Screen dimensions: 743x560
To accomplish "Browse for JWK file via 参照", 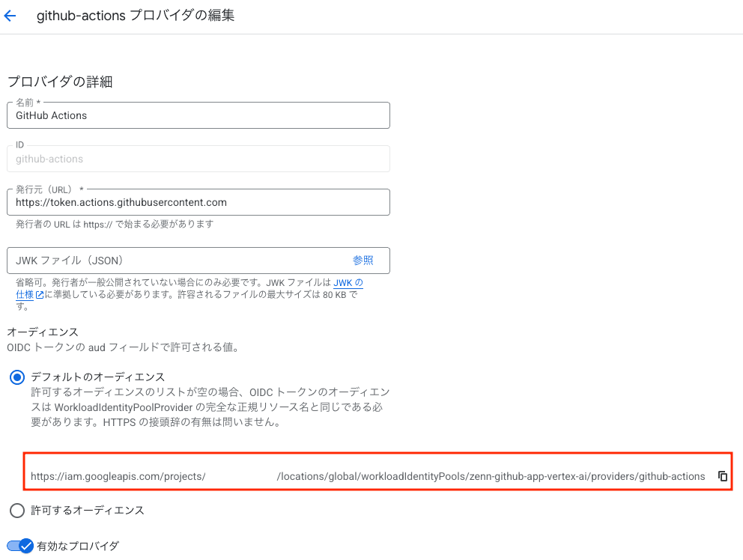I will tap(363, 260).
